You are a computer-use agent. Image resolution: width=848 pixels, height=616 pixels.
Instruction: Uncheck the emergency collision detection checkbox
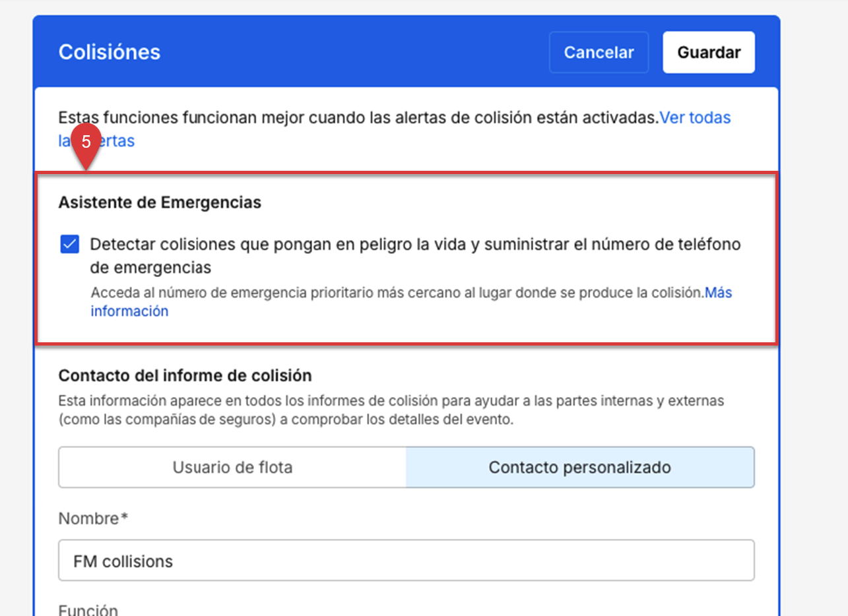point(70,245)
